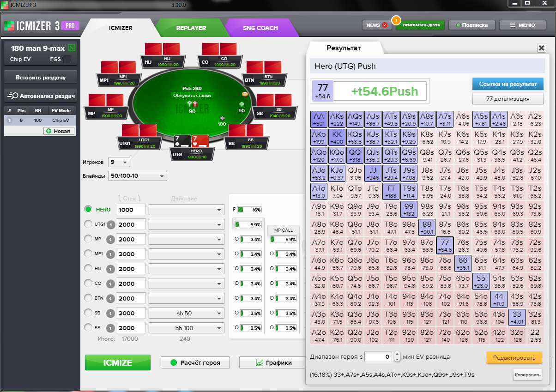Open the MP action dropdown
The width and height of the screenshot is (556, 392).
point(187,239)
